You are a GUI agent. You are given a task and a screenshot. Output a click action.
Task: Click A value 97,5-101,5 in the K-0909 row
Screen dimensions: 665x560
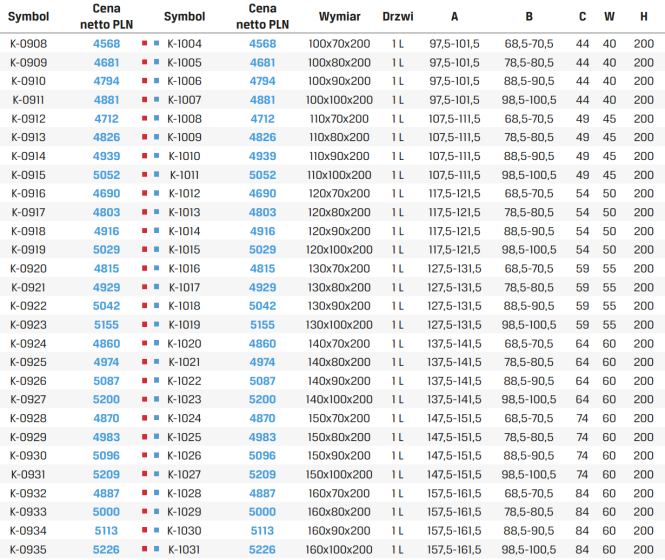pos(454,63)
